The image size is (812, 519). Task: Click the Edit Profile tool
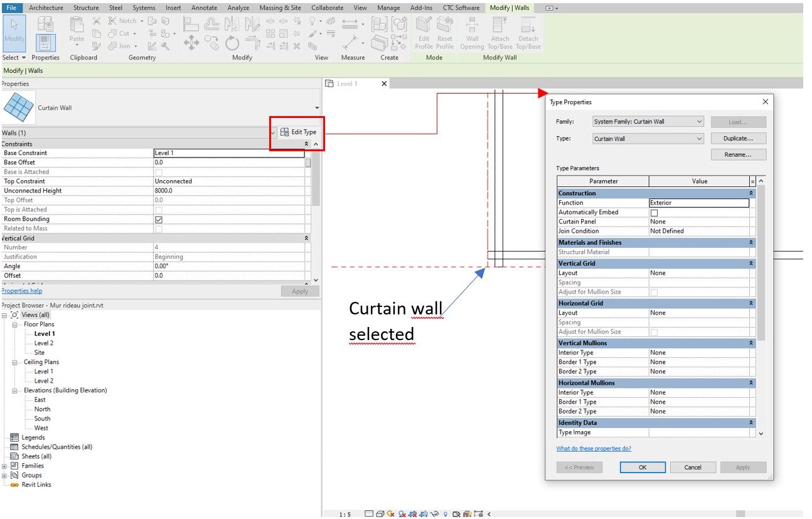coord(424,33)
